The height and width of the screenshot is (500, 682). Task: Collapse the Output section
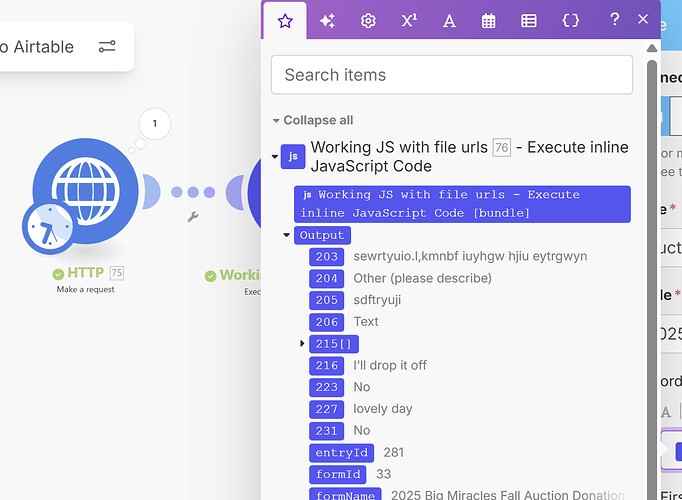click(x=287, y=236)
